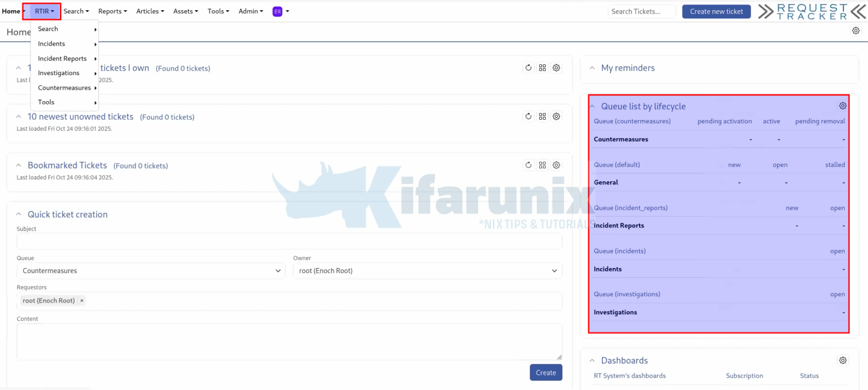The image size is (868, 390).
Task: Click the Create new ticket button
Action: [716, 11]
